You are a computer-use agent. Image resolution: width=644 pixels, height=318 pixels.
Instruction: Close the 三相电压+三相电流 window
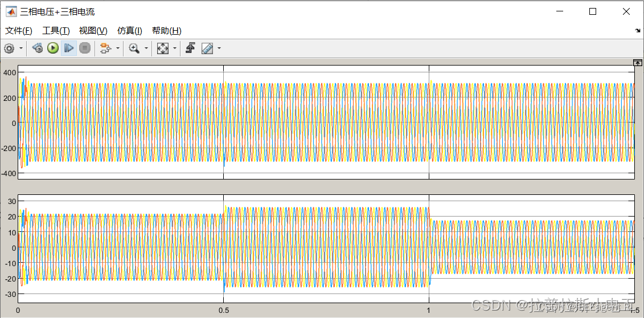point(626,11)
